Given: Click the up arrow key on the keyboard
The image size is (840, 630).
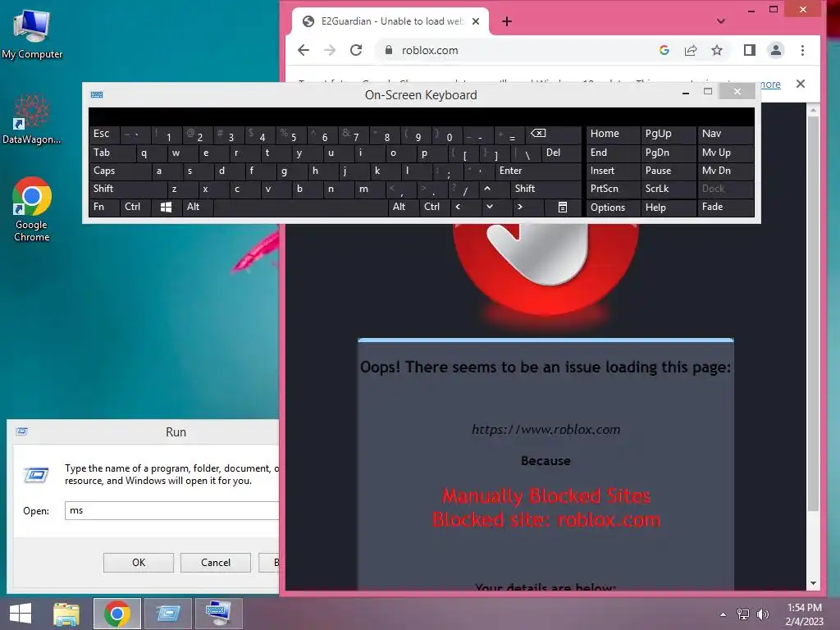Looking at the screenshot, I should click(487, 189).
